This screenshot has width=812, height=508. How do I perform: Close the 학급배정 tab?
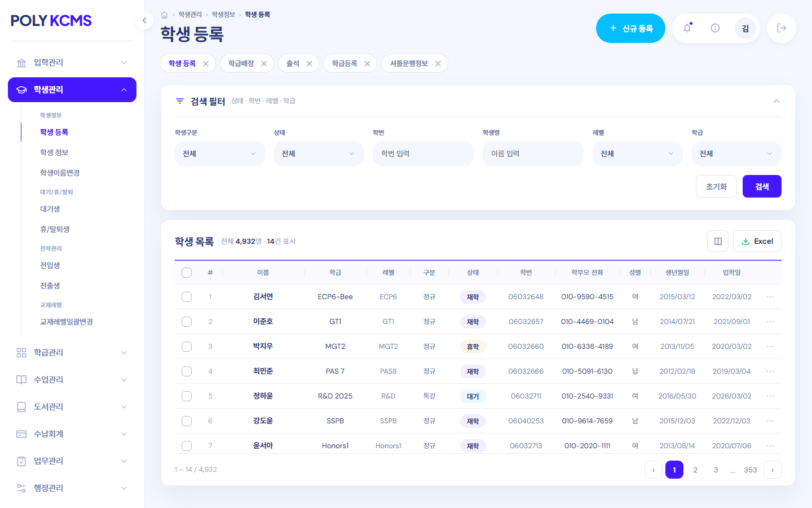coord(264,64)
